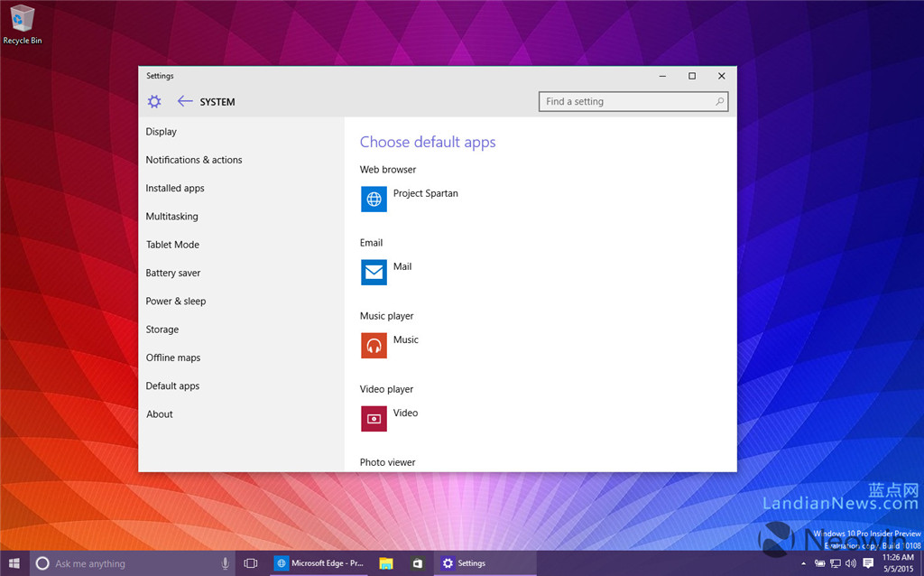Switch to the Microsoft Edge taskbar button
The width and height of the screenshot is (924, 576).
pos(320,562)
